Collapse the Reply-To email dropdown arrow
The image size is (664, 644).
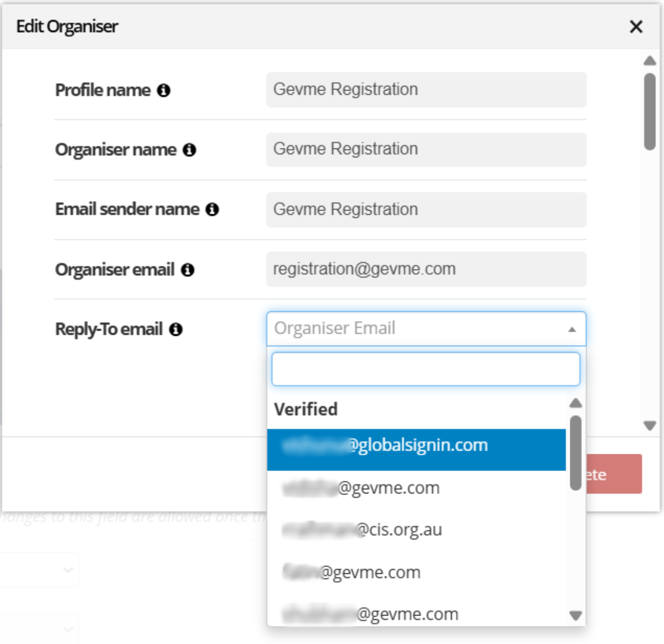(x=572, y=330)
